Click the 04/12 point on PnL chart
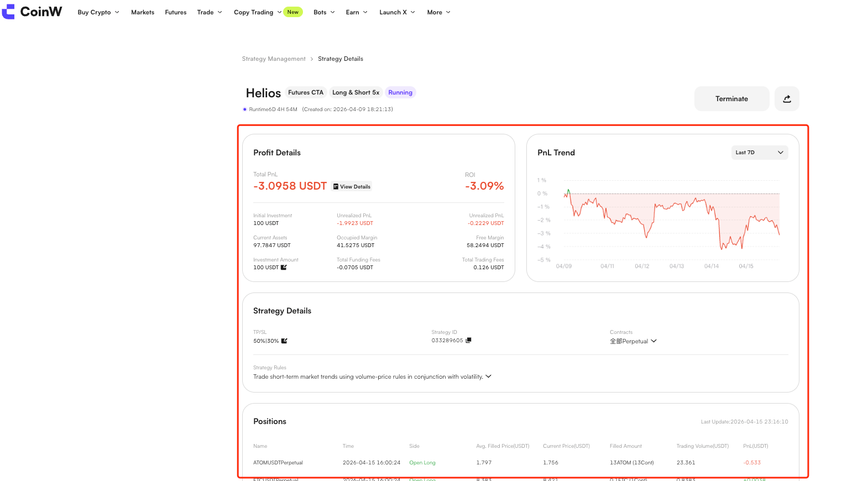The image size is (868, 481). pyautogui.click(x=642, y=266)
